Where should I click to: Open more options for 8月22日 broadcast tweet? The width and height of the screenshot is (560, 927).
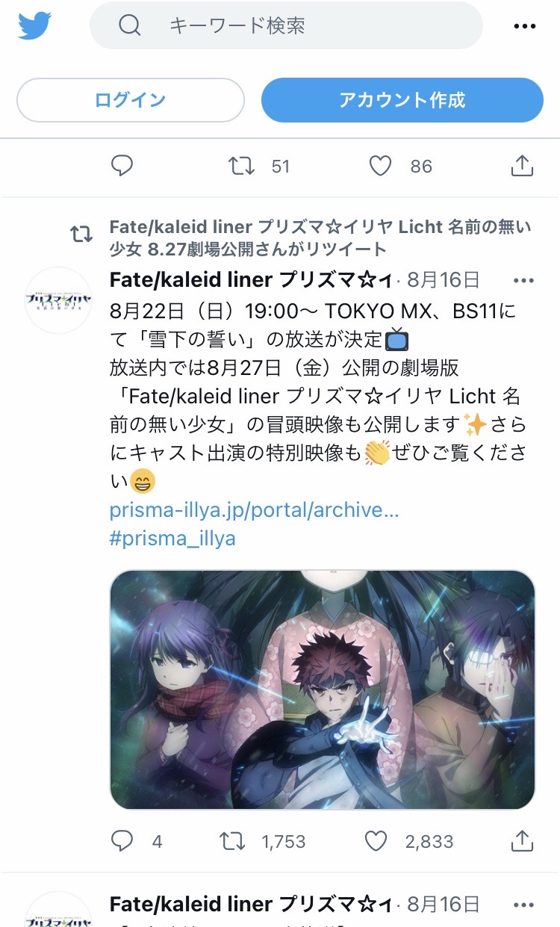524,281
